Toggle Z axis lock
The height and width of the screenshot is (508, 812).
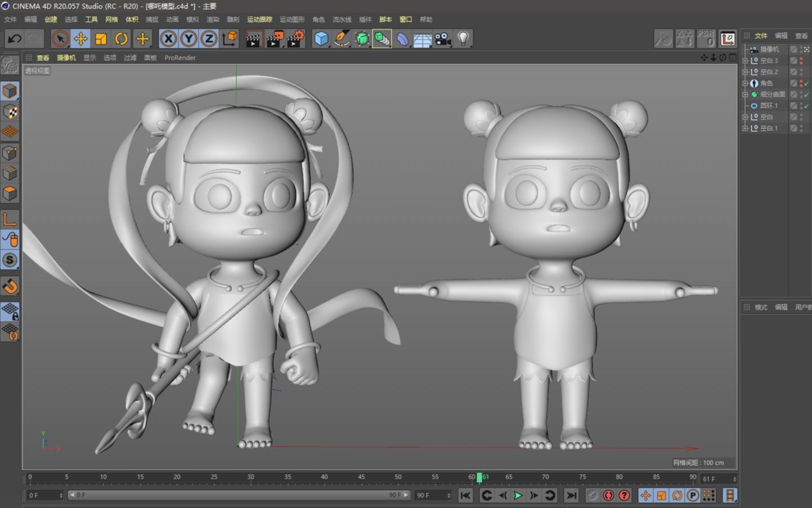209,39
